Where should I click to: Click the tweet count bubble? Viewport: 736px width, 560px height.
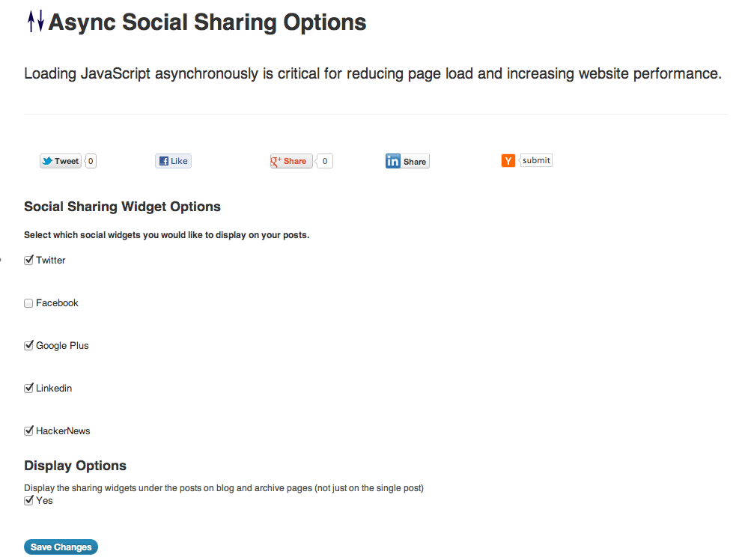tap(91, 161)
